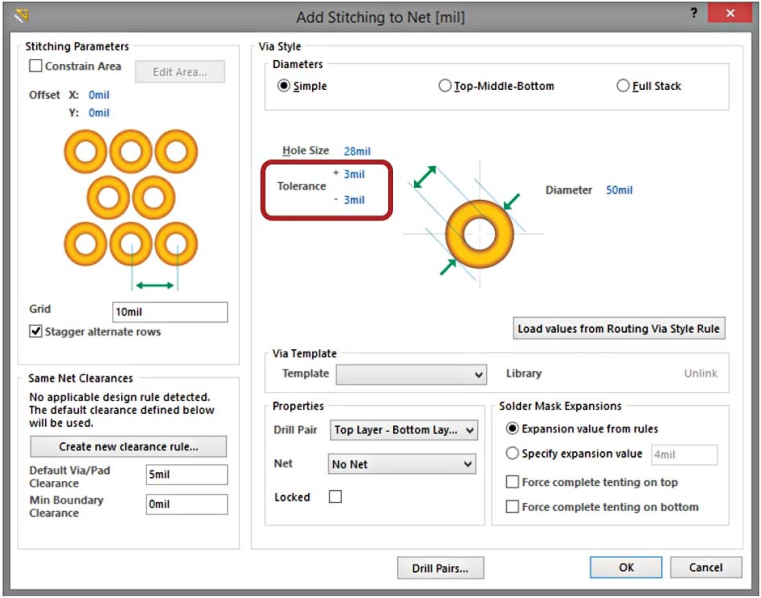Confirm with the OK button

tap(625, 567)
